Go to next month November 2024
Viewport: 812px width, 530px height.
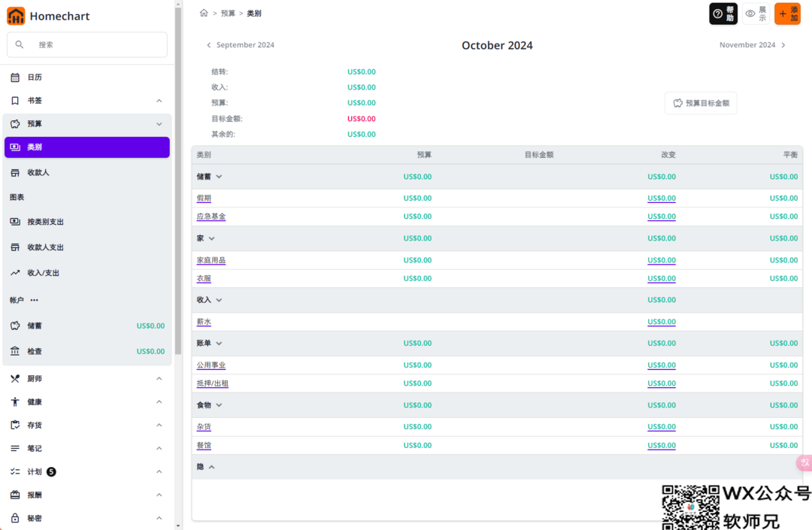[753, 45]
